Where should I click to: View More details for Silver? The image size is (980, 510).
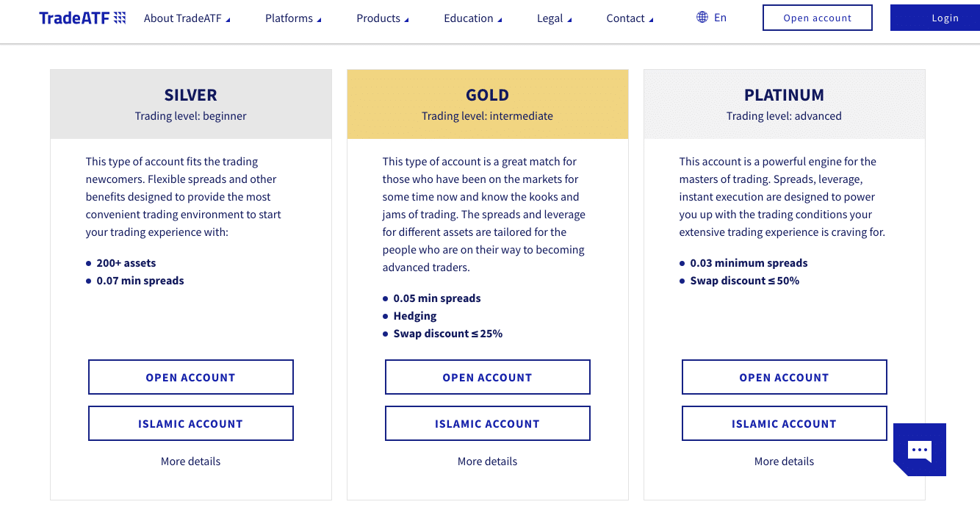(x=191, y=461)
